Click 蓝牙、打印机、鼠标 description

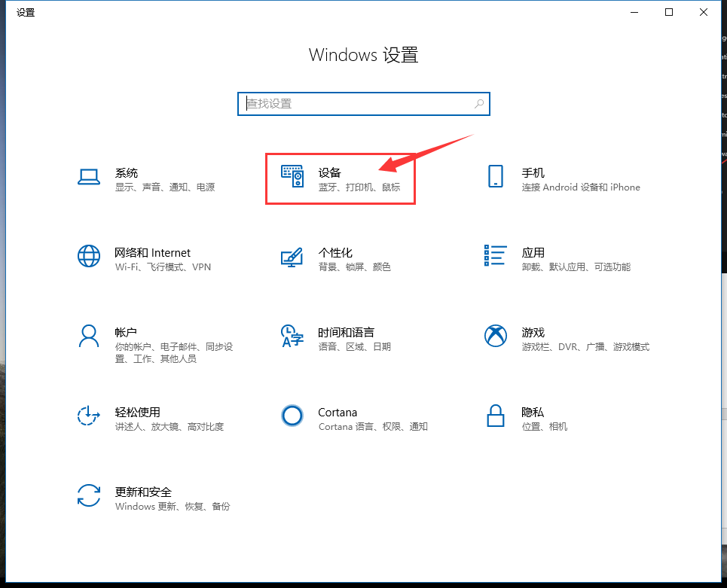point(359,187)
